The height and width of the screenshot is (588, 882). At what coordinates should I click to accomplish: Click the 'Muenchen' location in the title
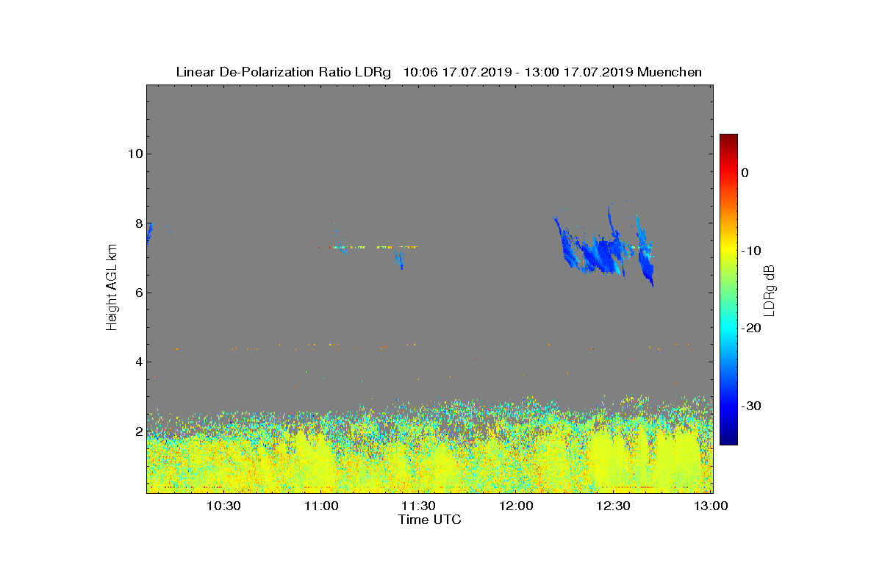(x=670, y=72)
